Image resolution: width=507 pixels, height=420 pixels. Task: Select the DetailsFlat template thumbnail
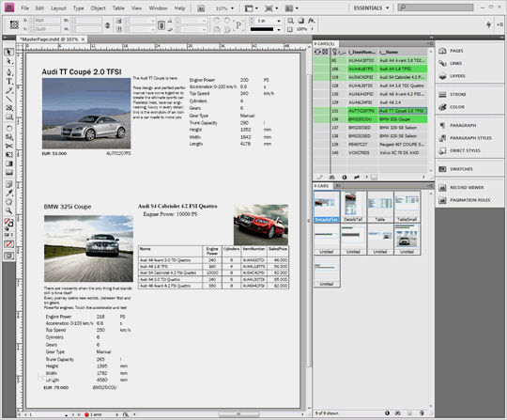pos(327,207)
